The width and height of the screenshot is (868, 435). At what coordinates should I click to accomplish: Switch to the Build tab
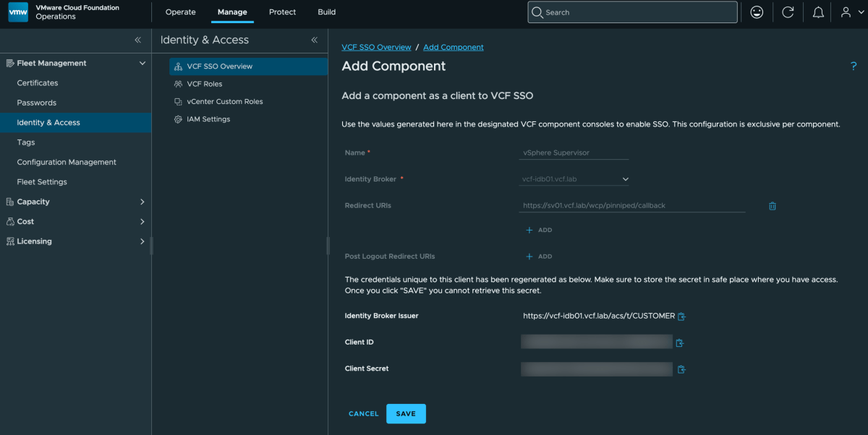point(326,12)
